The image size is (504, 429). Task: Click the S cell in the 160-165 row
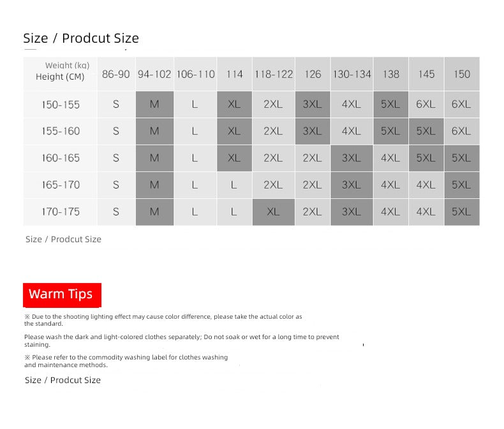point(116,158)
